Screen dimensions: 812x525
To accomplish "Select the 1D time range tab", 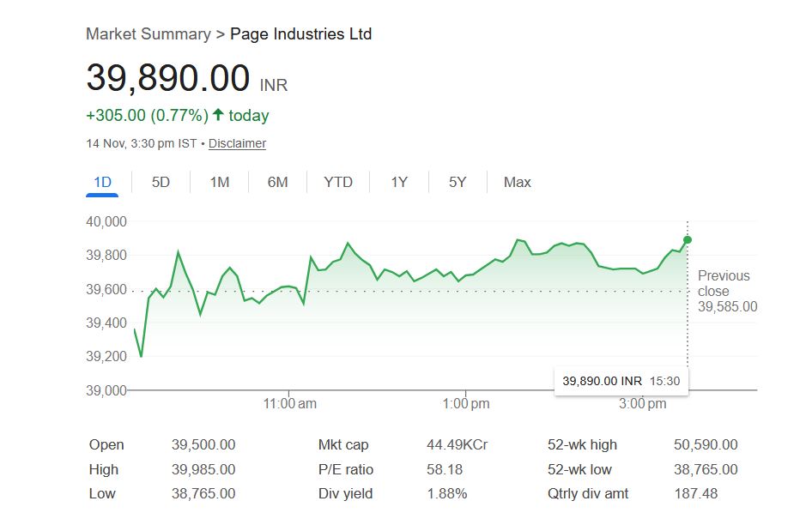I will pos(103,182).
